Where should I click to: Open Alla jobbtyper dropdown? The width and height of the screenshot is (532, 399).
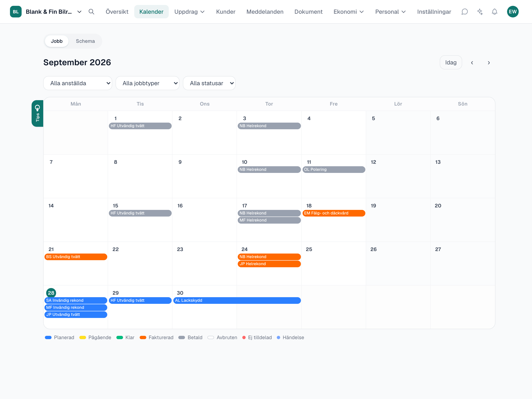click(x=147, y=83)
